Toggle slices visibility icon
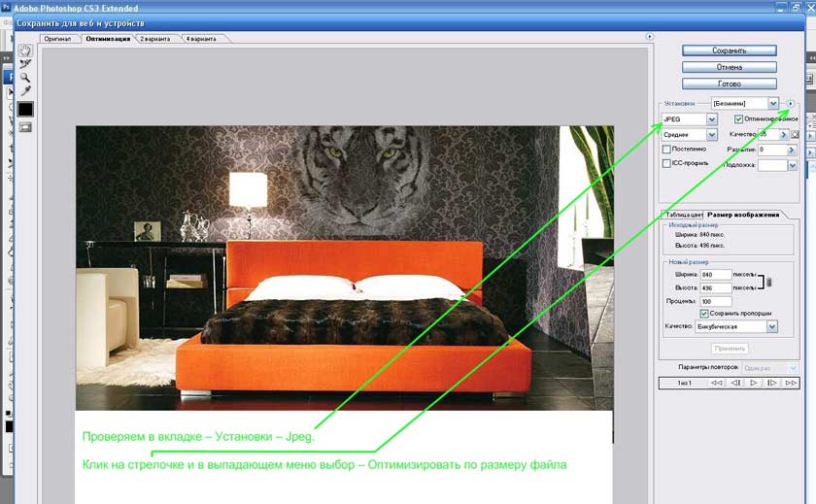 (x=25, y=126)
